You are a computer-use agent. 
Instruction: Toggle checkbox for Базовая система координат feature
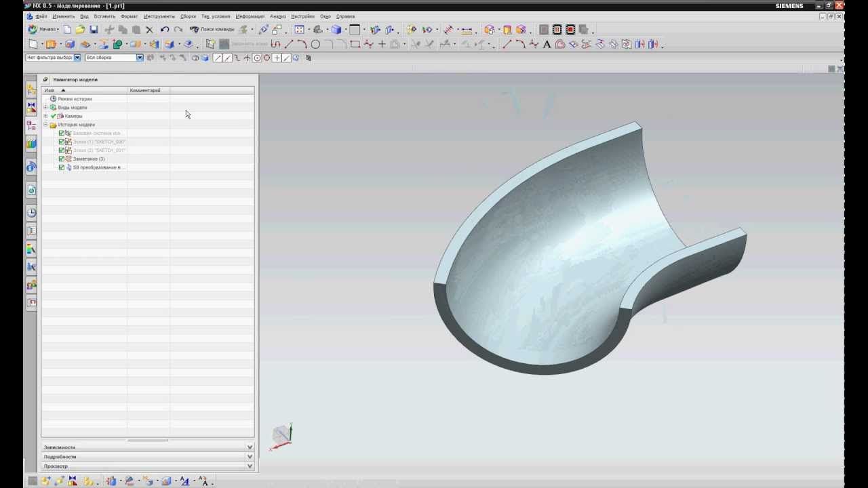click(x=62, y=133)
